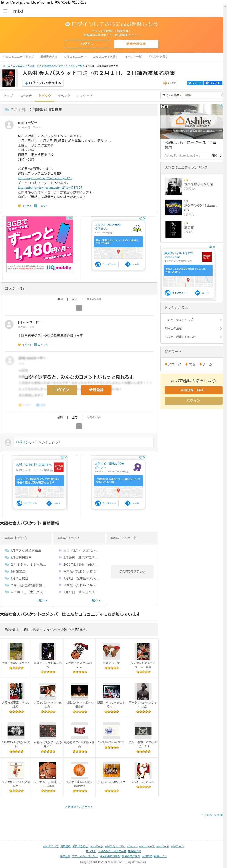
Task: Click the 新規会員登録 button in orange banner
Action: [136, 44]
